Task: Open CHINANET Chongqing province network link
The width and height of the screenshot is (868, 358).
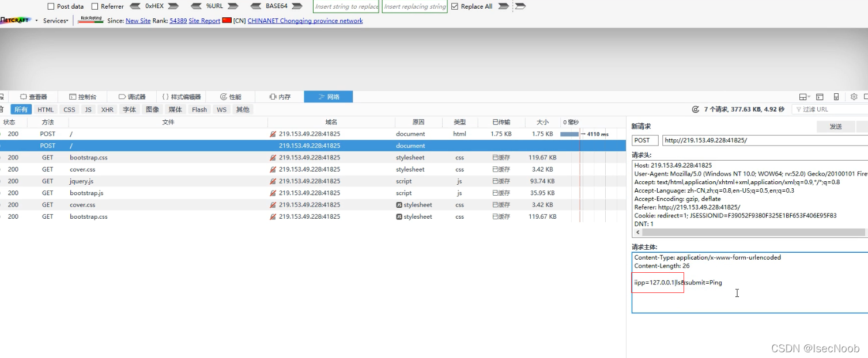Action: 305,21
